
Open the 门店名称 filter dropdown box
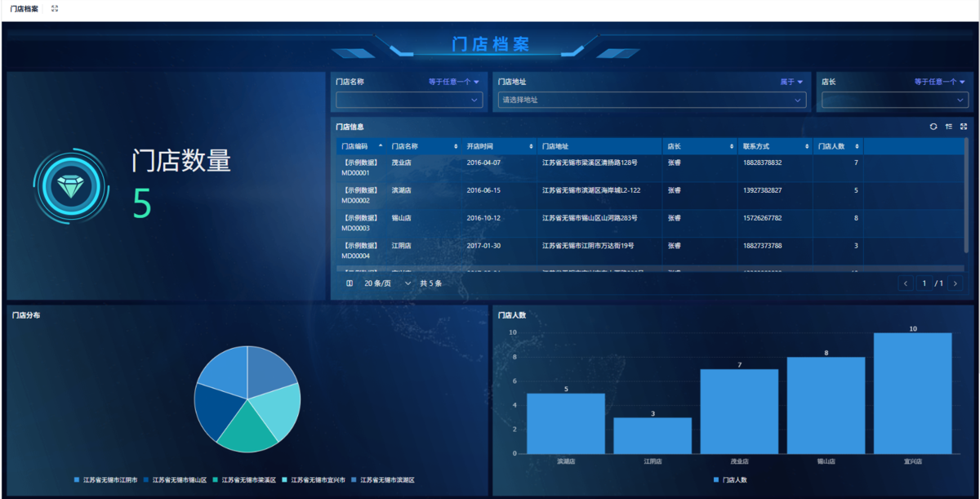409,100
